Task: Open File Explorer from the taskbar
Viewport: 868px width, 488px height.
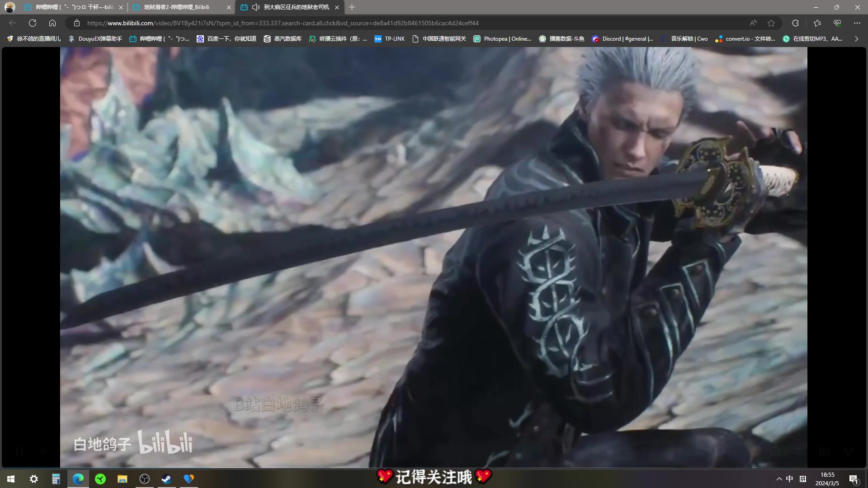Action: coord(122,479)
